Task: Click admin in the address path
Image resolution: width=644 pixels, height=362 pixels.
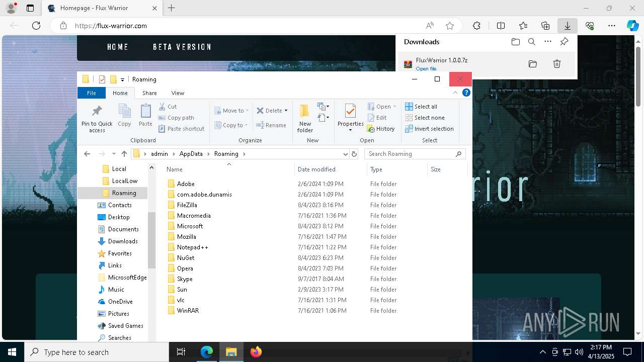Action: pyautogui.click(x=159, y=154)
